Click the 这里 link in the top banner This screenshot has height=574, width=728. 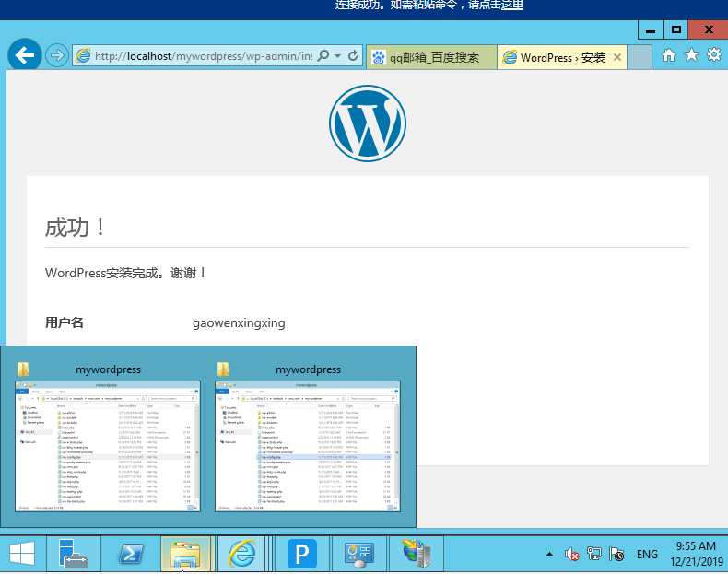tap(511, 6)
